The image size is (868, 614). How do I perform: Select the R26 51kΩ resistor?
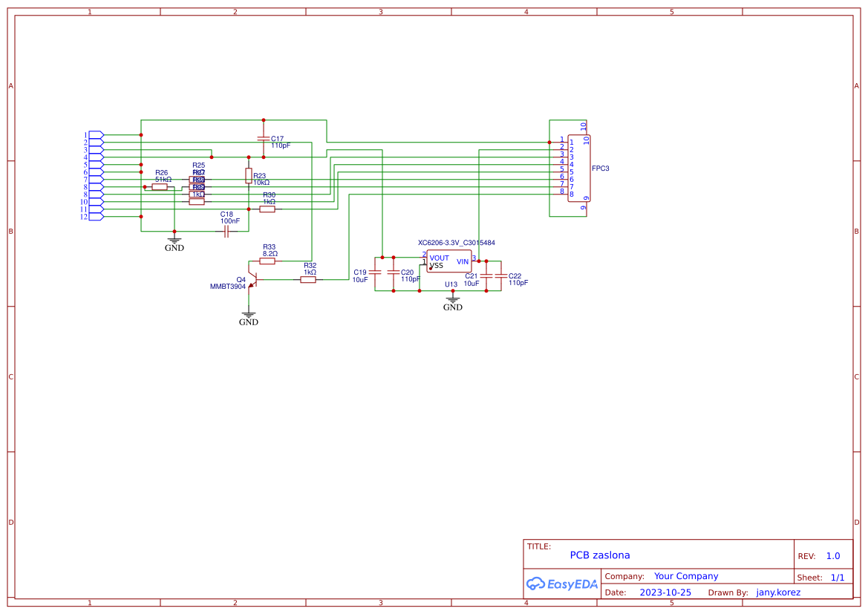click(160, 185)
